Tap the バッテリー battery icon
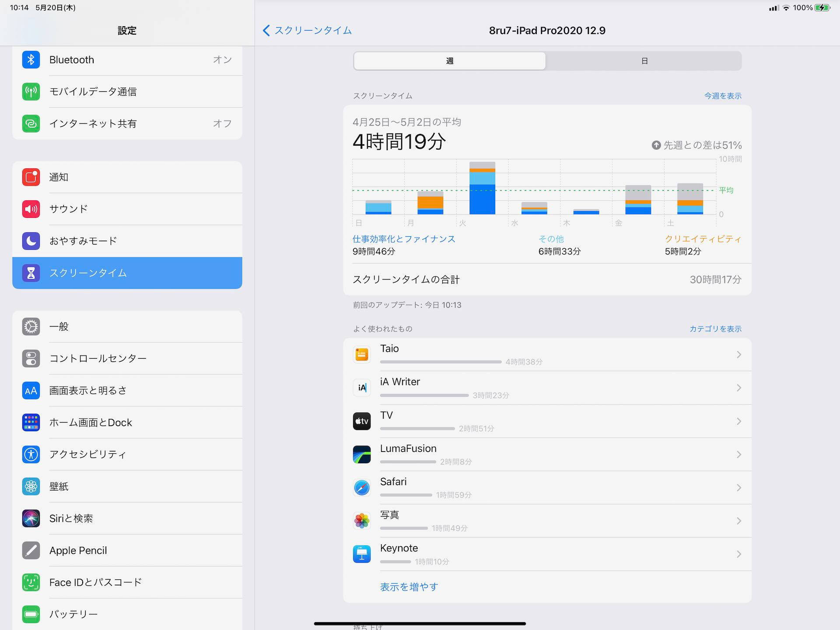840x630 pixels. pos(31,614)
